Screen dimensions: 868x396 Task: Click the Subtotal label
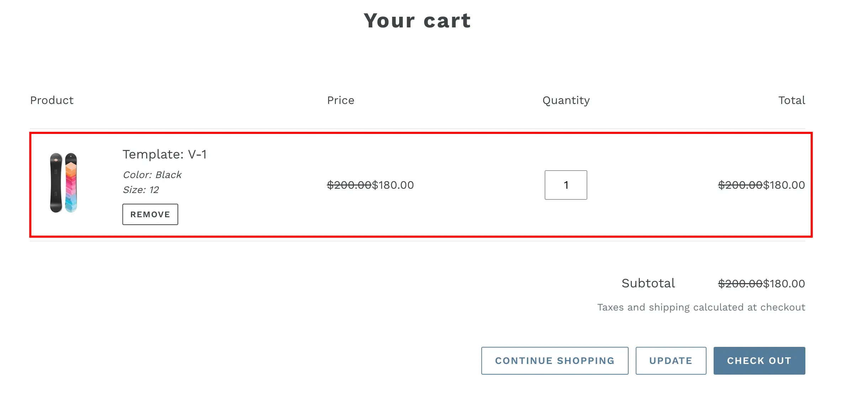(648, 283)
